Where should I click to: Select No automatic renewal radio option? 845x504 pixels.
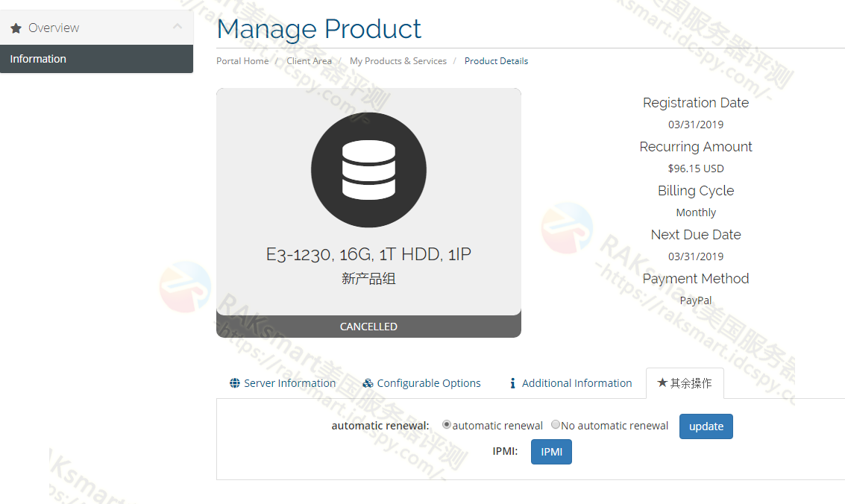tap(555, 424)
